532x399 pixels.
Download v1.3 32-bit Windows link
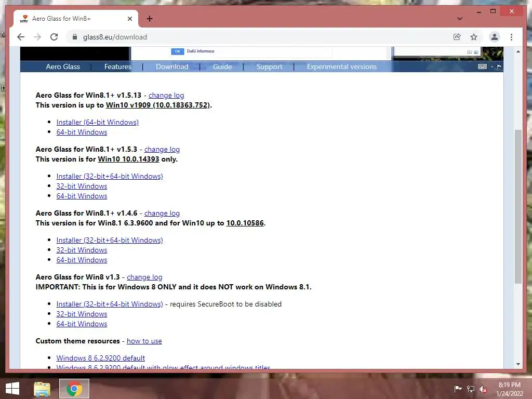click(x=82, y=314)
